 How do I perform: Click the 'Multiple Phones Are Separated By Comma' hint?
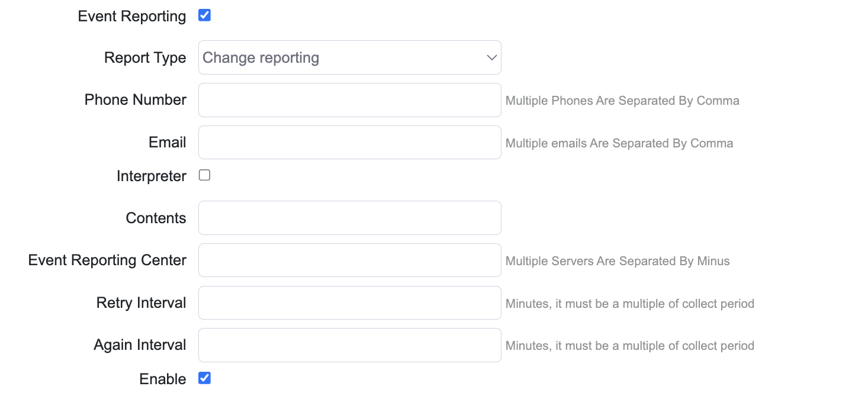click(x=622, y=101)
